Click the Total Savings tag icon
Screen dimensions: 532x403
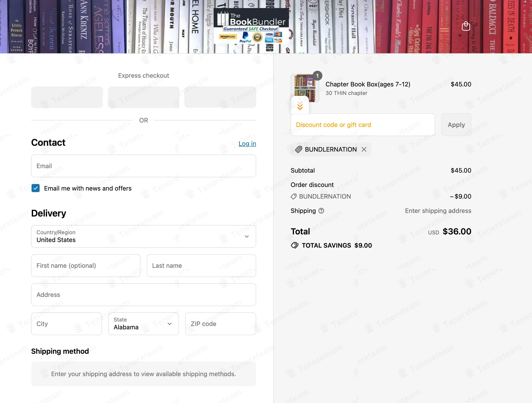[x=294, y=246]
